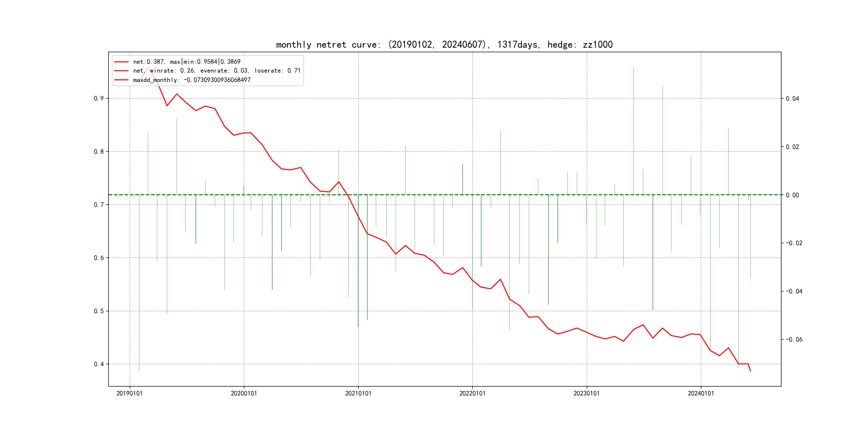The height and width of the screenshot is (434, 868).
Task: Click the -0.02 right axis tick label
Action: pyautogui.click(x=794, y=243)
